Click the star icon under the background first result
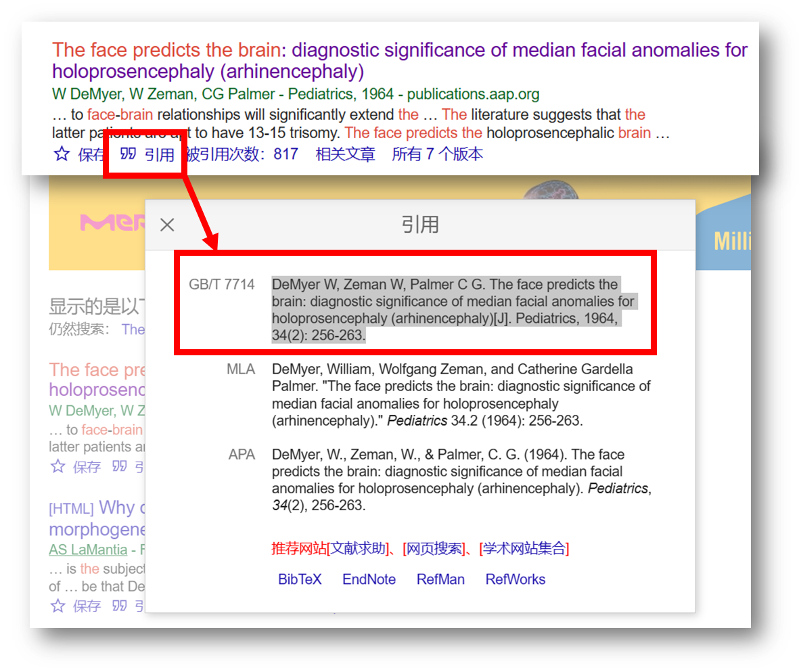Viewport: 803px width, 672px height. click(58, 466)
